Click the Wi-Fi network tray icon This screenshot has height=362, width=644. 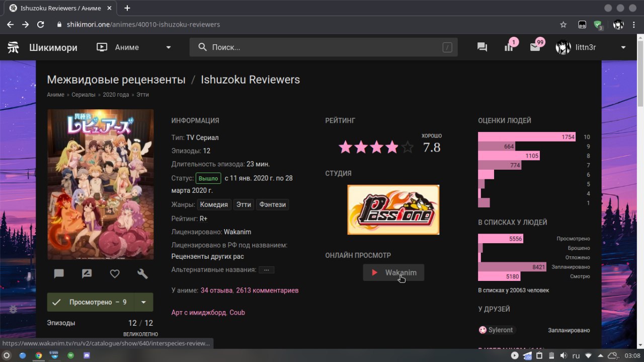pos(589,355)
